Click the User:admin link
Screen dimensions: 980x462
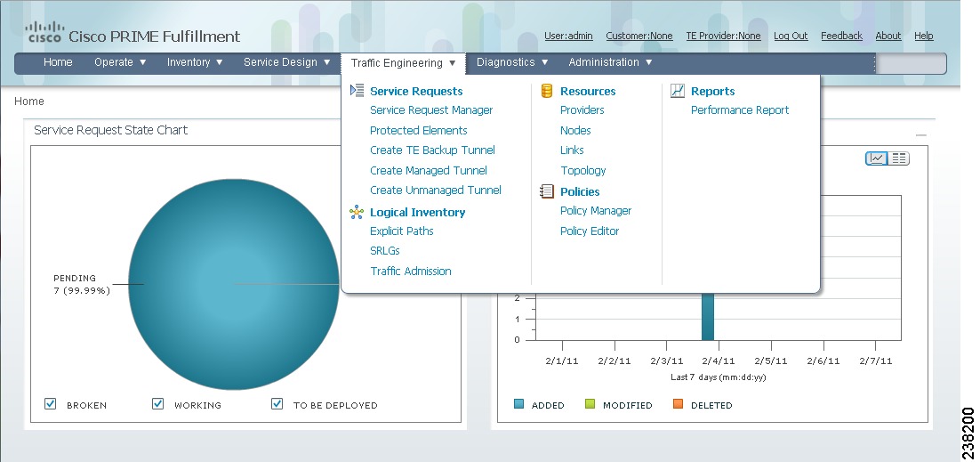pos(569,36)
